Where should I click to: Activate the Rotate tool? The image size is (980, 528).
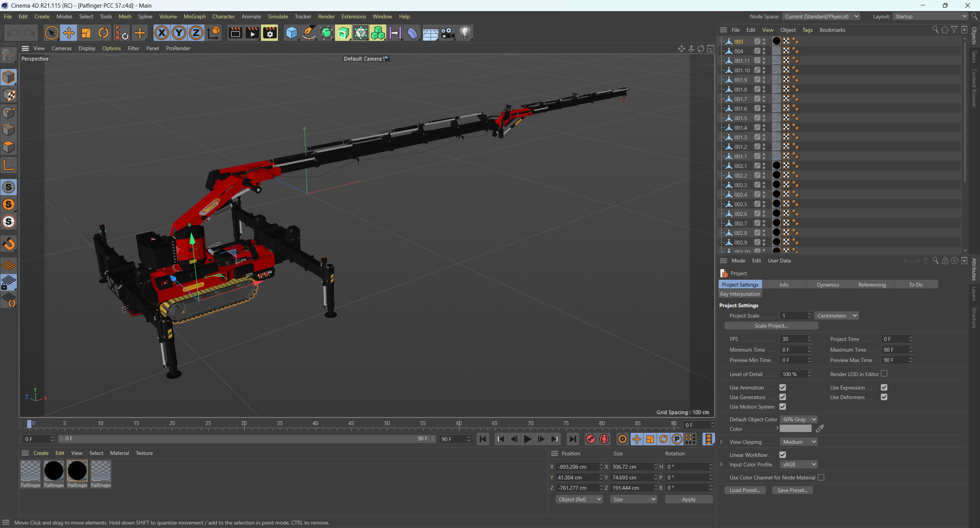click(103, 33)
